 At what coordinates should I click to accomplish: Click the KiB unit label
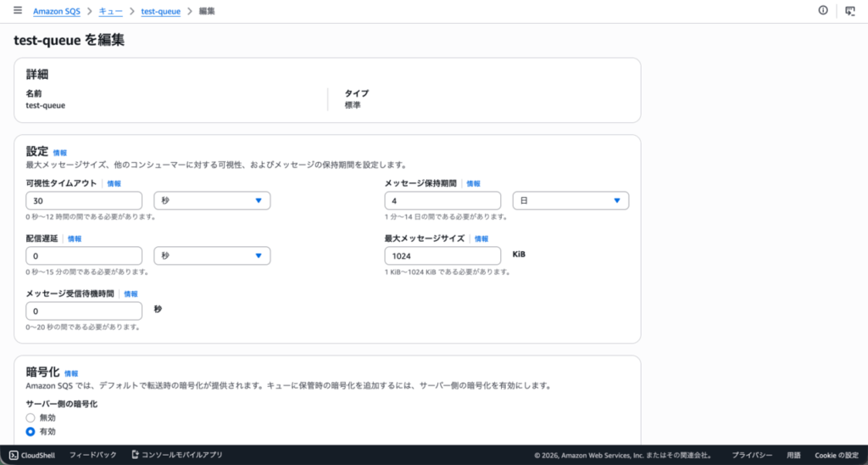(519, 255)
